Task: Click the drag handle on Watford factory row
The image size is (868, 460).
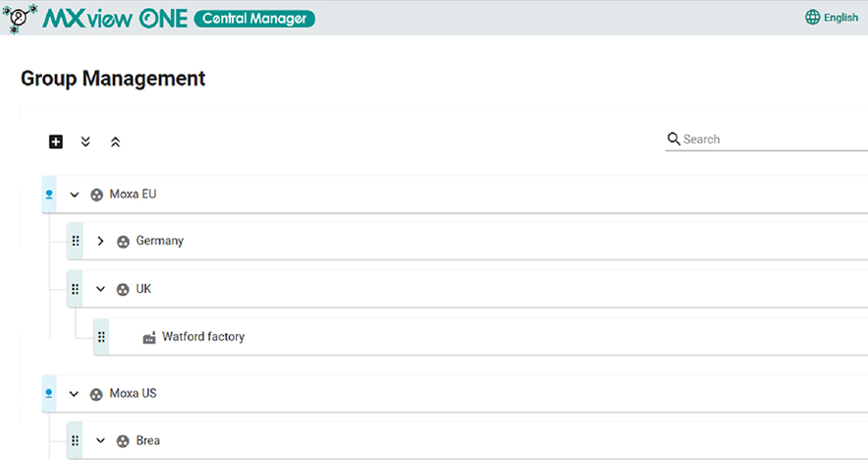Action: pyautogui.click(x=101, y=337)
